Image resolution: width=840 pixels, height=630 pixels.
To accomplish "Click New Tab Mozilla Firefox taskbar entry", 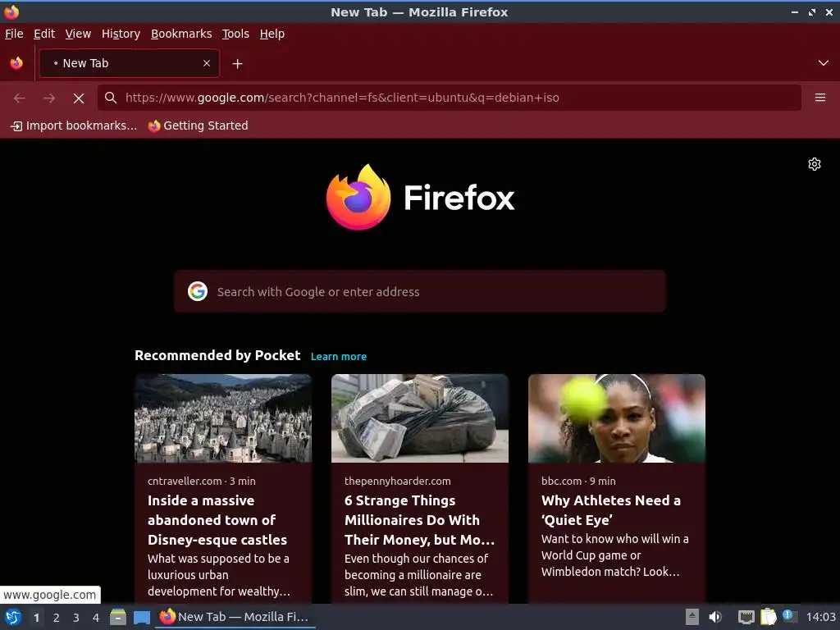I will (235, 617).
